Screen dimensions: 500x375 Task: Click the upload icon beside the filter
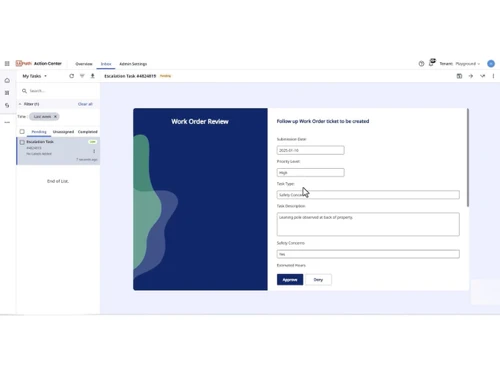click(x=93, y=76)
